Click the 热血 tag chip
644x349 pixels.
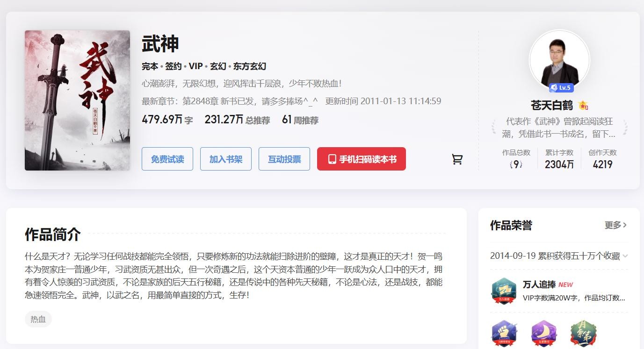[x=38, y=319]
